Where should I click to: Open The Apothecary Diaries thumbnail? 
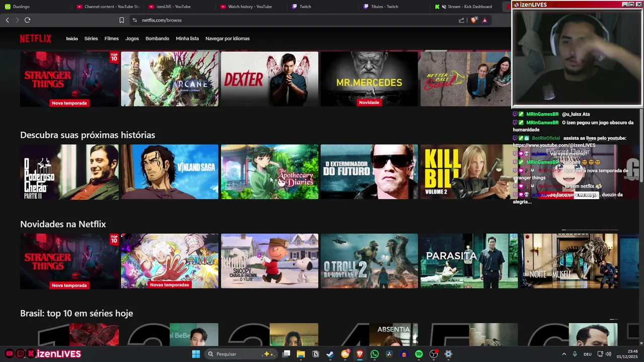270,172
